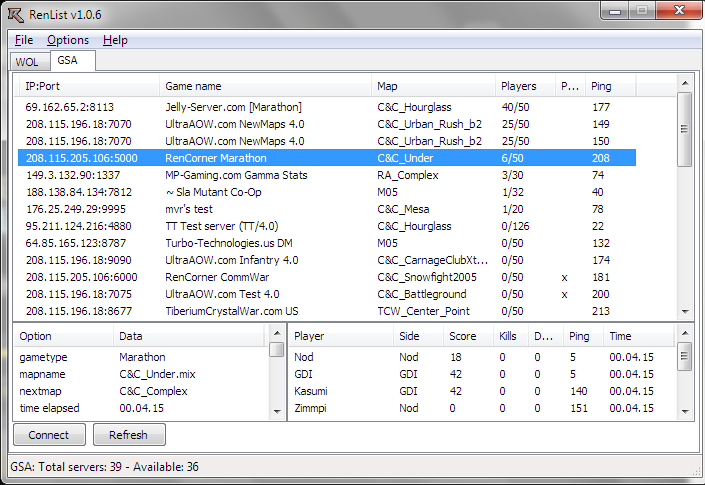
Task: Select player Kasumi in player list
Action: pos(312,391)
